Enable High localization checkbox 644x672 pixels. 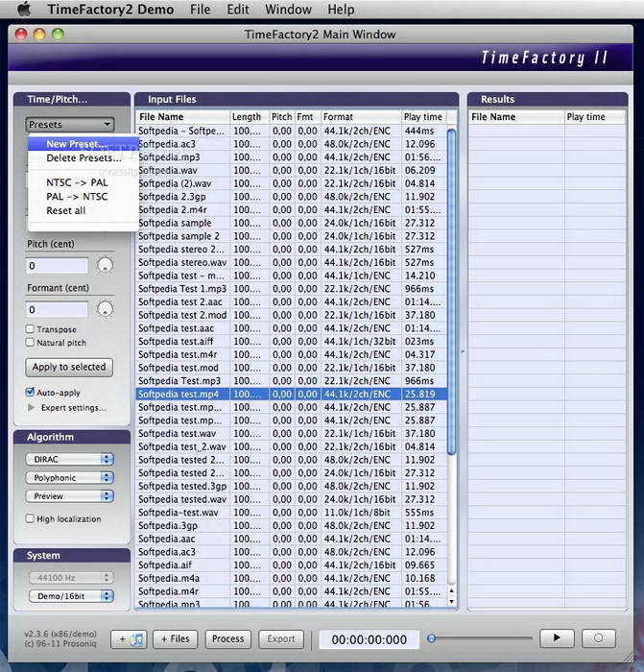coord(30,518)
